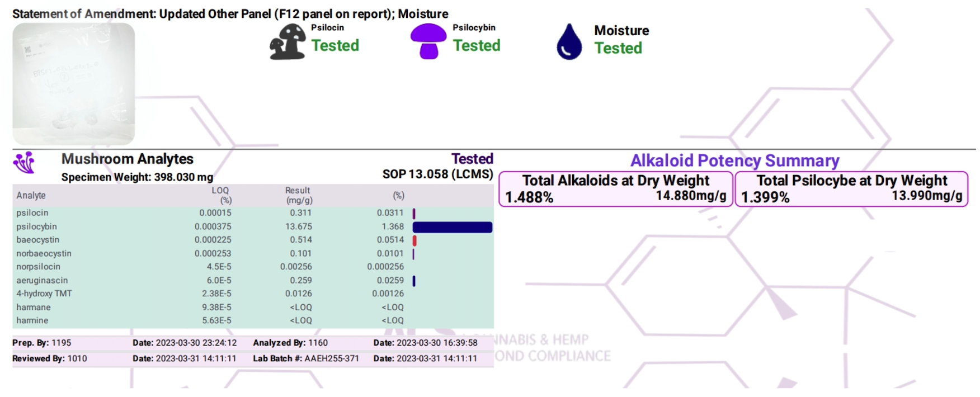Click the blue Moisture droplet icon
The height and width of the screenshot is (397, 980).
(569, 42)
